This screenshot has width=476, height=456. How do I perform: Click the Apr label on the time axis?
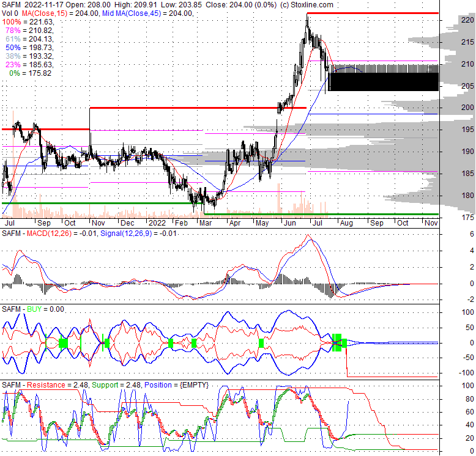(235, 223)
